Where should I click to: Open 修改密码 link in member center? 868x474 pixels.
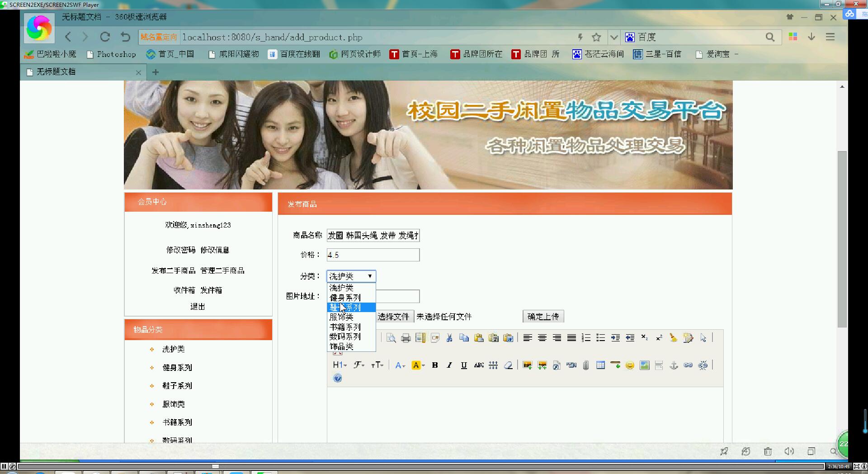180,250
